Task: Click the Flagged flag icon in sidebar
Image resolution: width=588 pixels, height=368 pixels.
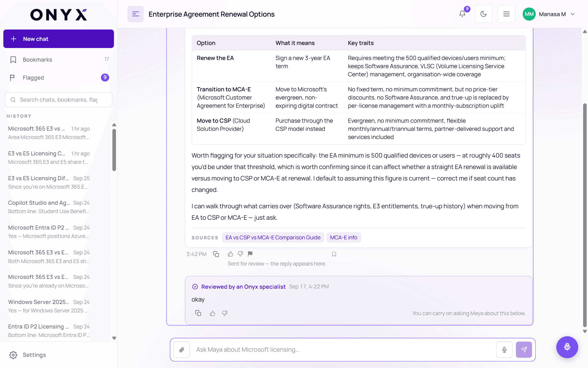Action: [x=12, y=78]
